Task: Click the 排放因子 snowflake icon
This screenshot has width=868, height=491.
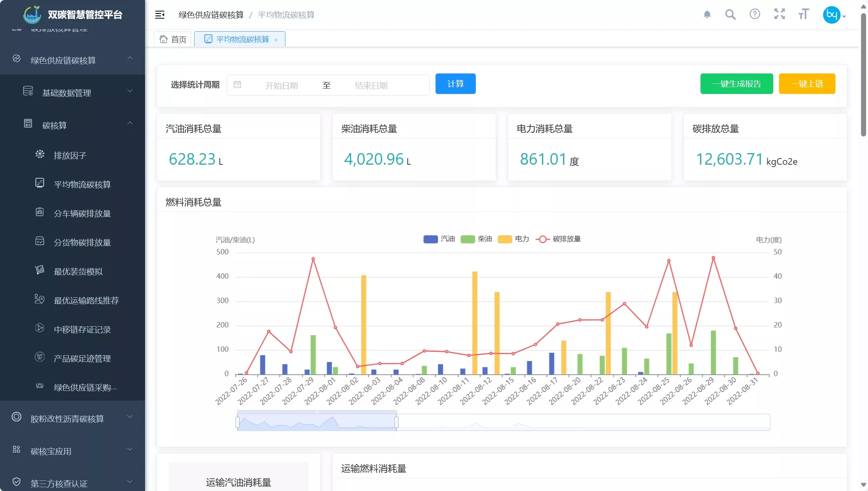Action: [x=40, y=154]
